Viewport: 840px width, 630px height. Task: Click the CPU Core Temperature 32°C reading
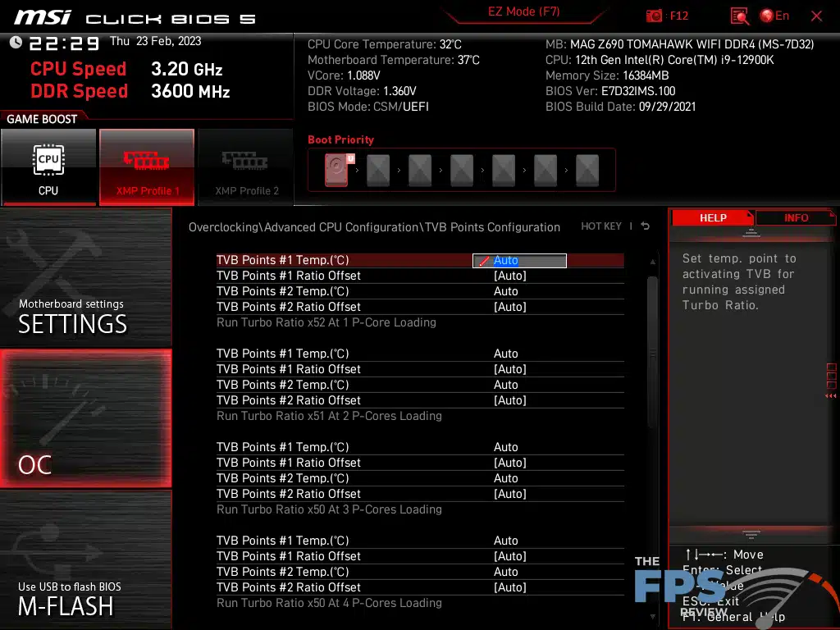(384, 44)
